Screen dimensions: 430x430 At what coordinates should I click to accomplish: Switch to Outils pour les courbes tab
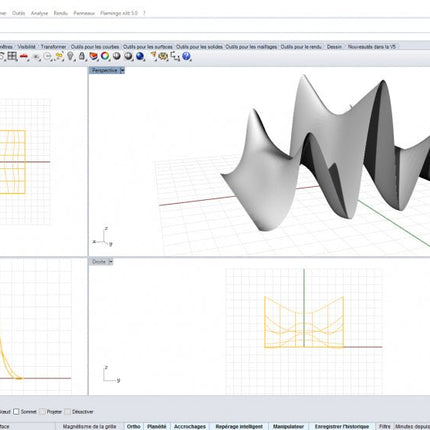click(95, 47)
